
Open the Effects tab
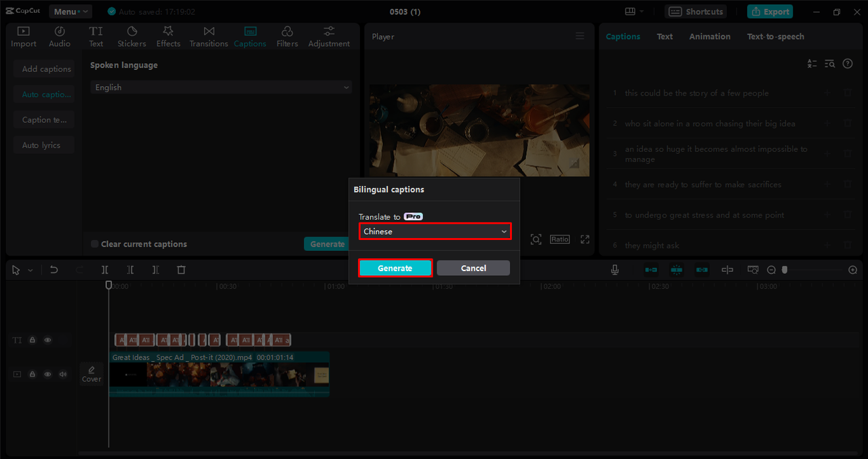(168, 37)
